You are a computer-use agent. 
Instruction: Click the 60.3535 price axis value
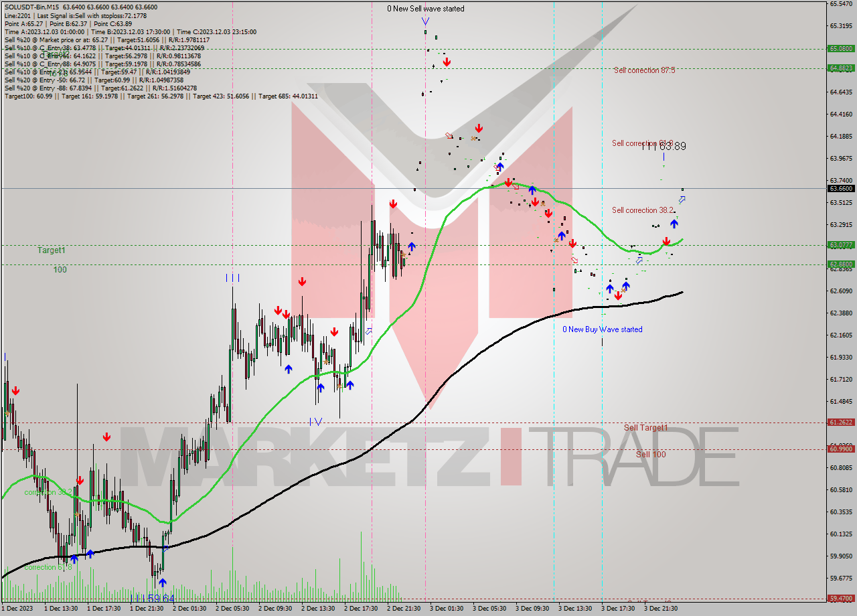click(x=840, y=512)
